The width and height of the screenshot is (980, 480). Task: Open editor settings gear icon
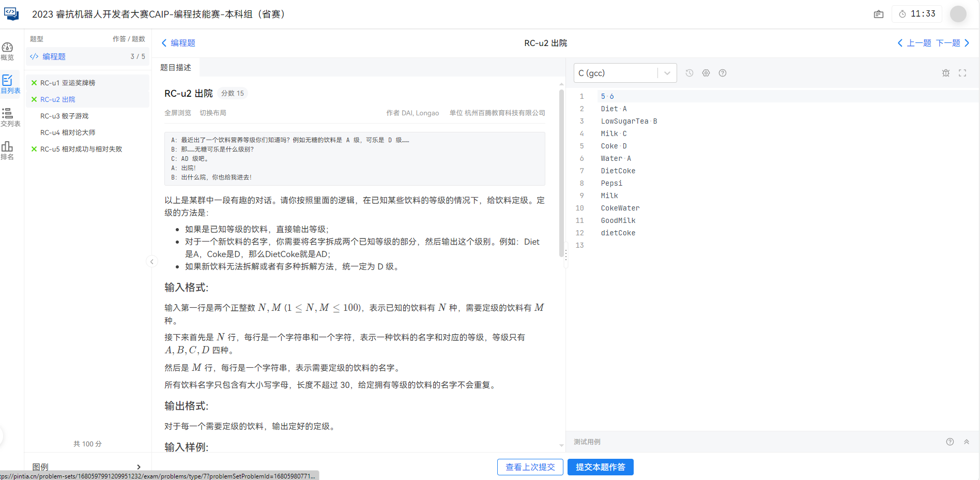tap(706, 73)
